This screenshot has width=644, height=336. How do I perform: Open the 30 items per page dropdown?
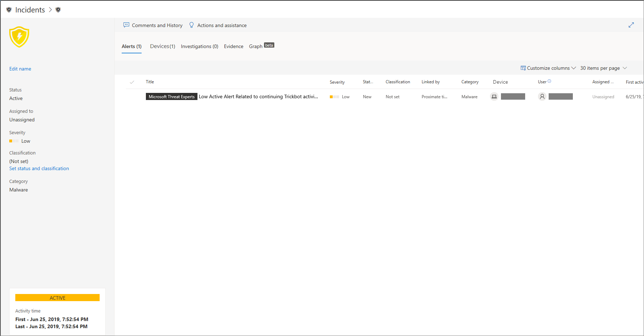(x=603, y=68)
